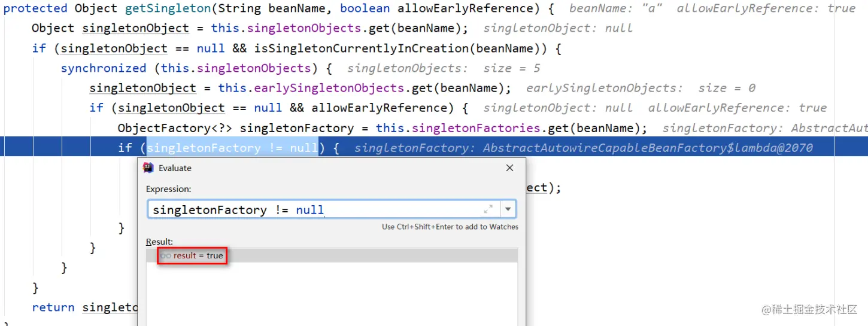Viewport: 868px width, 326px height.
Task: Click the 'synchronized' keyword
Action: (x=104, y=68)
